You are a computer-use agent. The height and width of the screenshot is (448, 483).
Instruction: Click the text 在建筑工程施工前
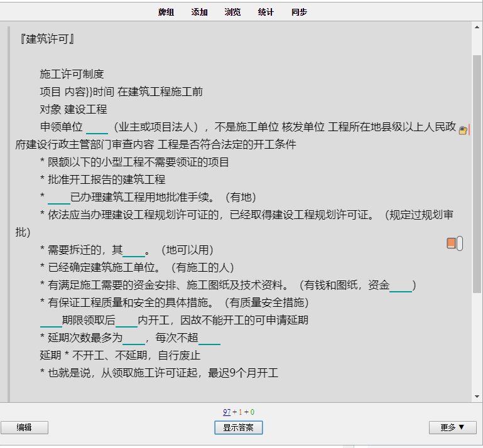pyautogui.click(x=160, y=92)
